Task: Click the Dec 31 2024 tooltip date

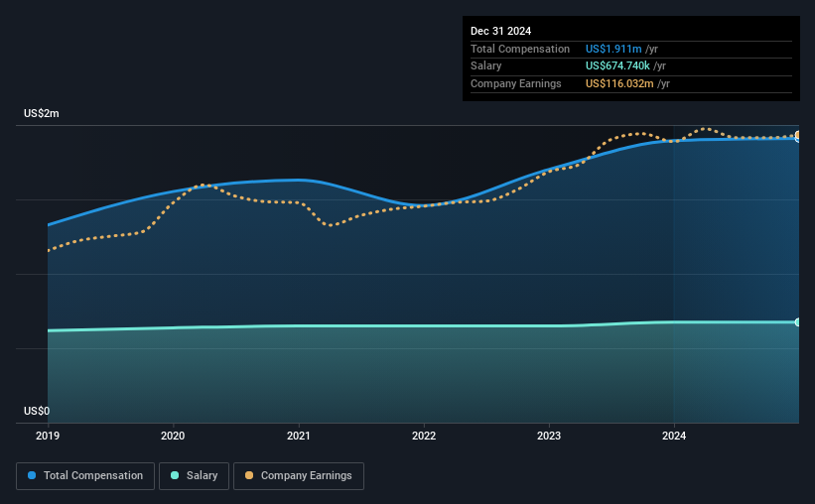Action: (500, 31)
